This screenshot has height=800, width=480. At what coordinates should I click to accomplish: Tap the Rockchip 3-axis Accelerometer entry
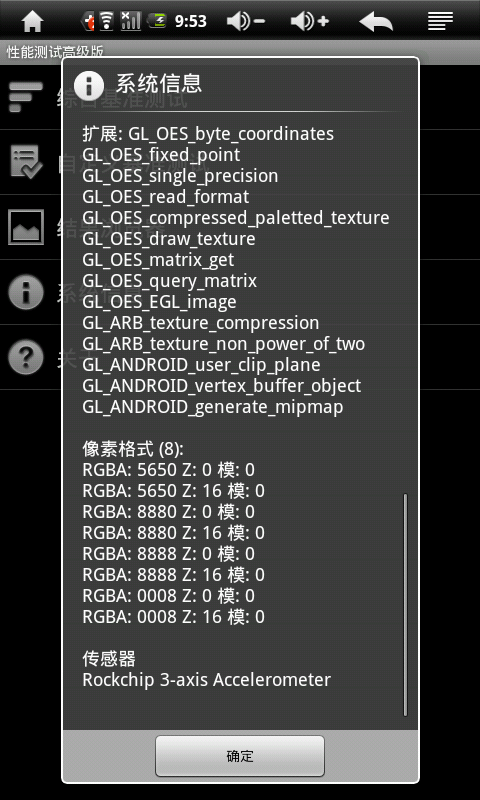[x=207, y=680]
